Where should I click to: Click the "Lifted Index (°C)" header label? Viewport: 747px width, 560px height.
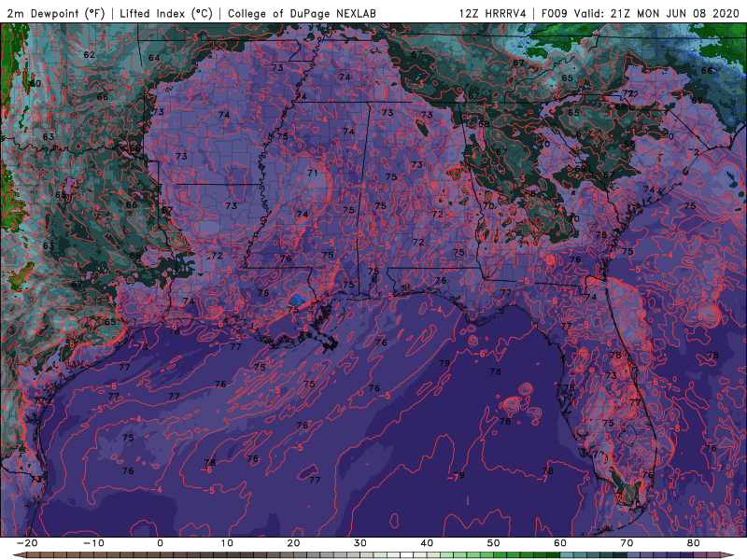pos(166,13)
